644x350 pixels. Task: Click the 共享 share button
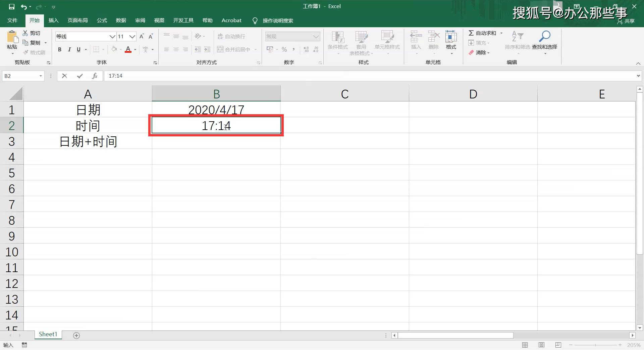pyautogui.click(x=626, y=21)
